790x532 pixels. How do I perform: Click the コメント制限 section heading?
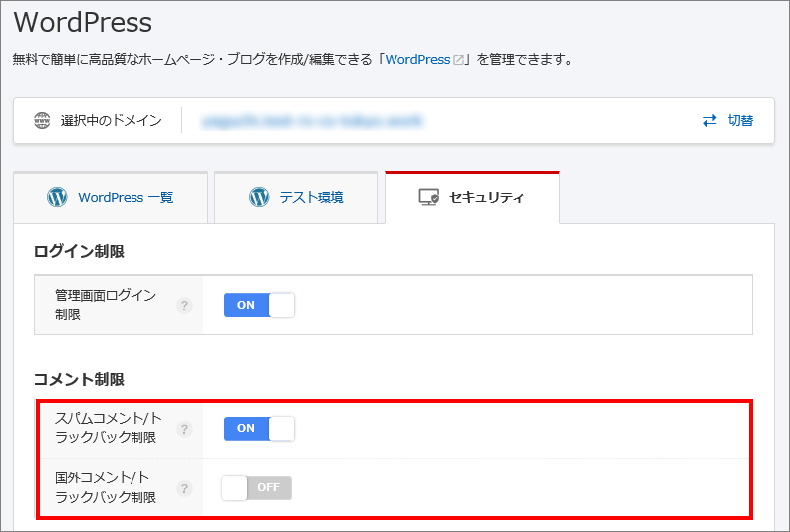[x=79, y=379]
